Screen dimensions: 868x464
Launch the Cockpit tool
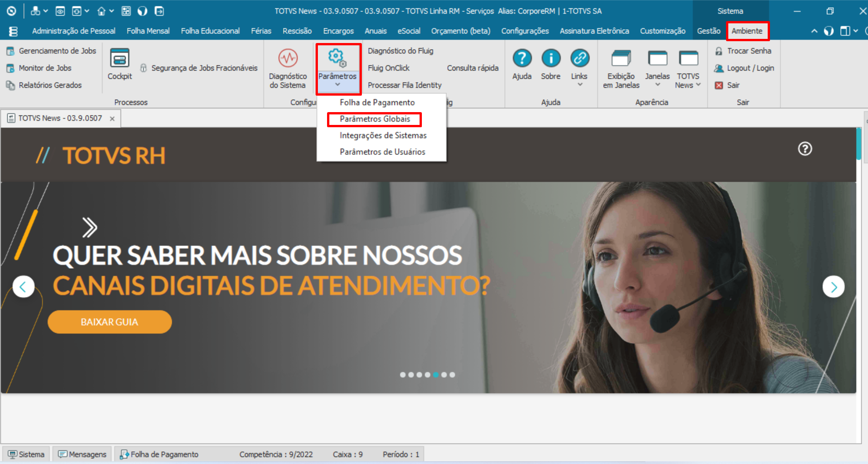pos(120,64)
